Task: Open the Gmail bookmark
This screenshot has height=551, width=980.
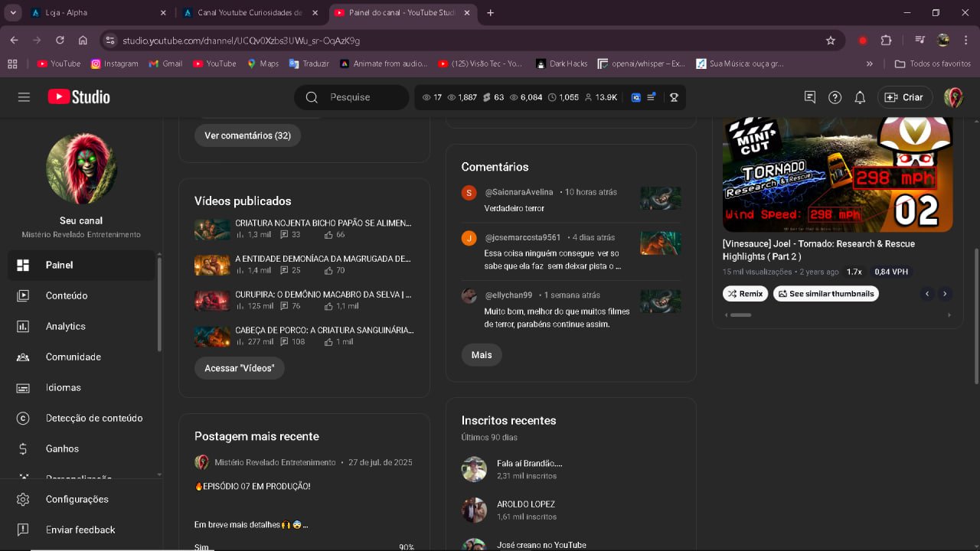Action: [x=165, y=64]
